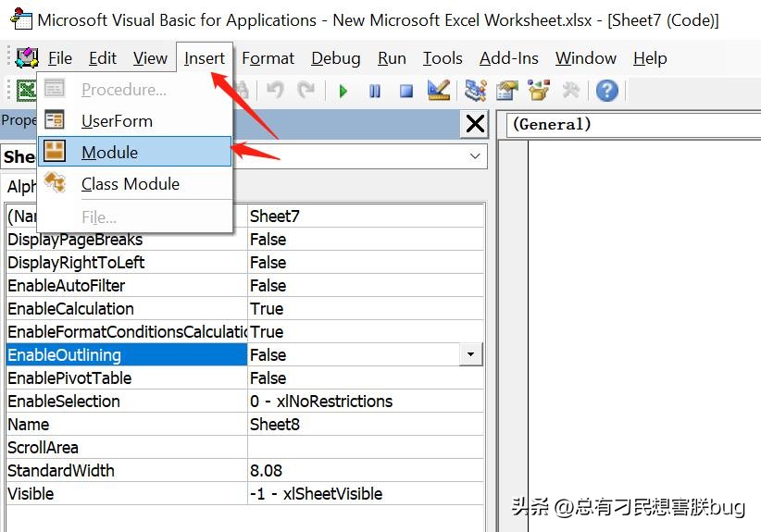Viewport: 761px width, 532px height.
Task: Open the Tools menu
Action: click(443, 58)
